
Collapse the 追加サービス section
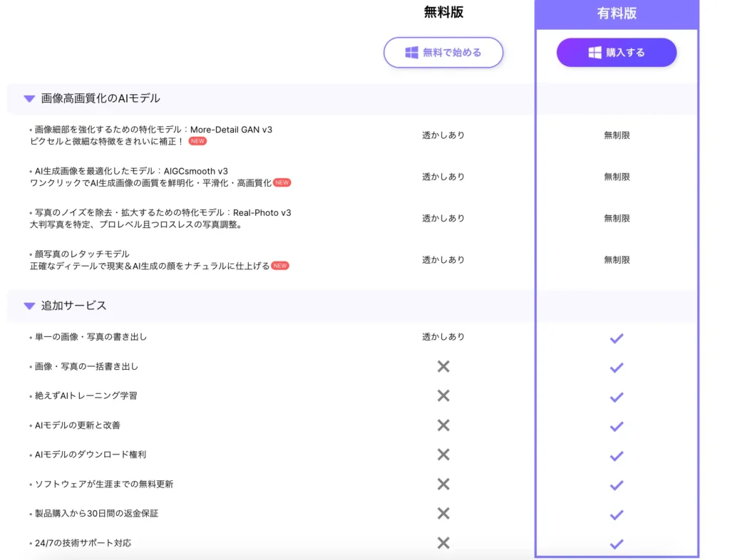pos(29,306)
